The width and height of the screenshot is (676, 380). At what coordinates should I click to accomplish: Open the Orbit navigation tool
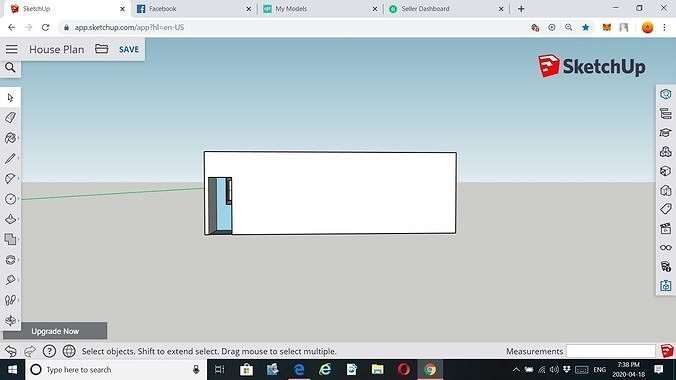pyautogui.click(x=10, y=320)
